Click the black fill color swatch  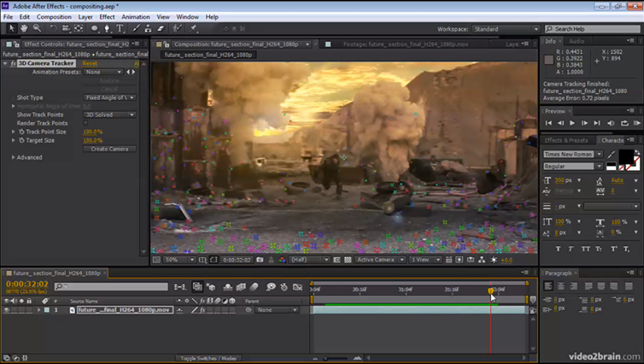(626, 156)
